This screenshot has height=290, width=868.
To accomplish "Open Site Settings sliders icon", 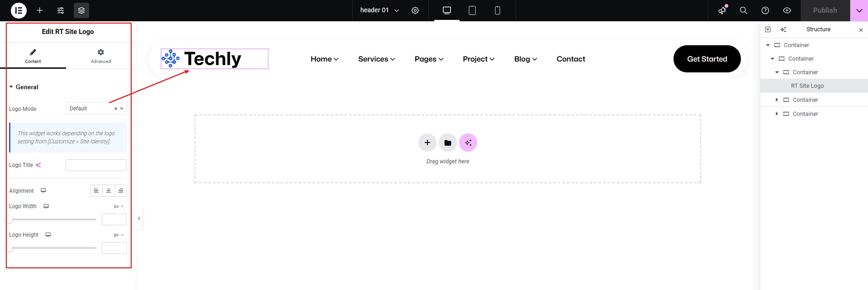I will [x=61, y=10].
